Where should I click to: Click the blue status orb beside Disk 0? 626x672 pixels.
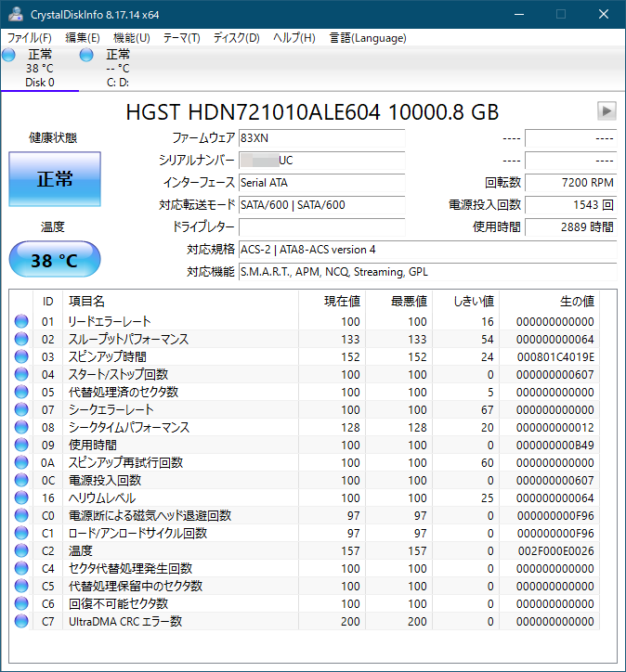(x=8, y=55)
